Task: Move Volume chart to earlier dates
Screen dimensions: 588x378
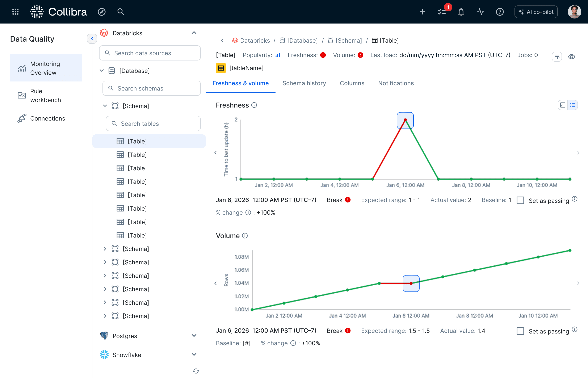Action: pyautogui.click(x=215, y=283)
